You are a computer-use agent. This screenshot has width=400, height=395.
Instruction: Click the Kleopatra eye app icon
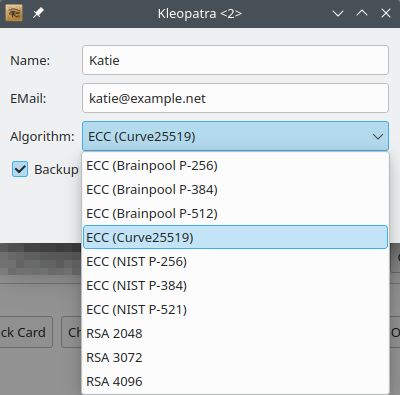click(14, 13)
